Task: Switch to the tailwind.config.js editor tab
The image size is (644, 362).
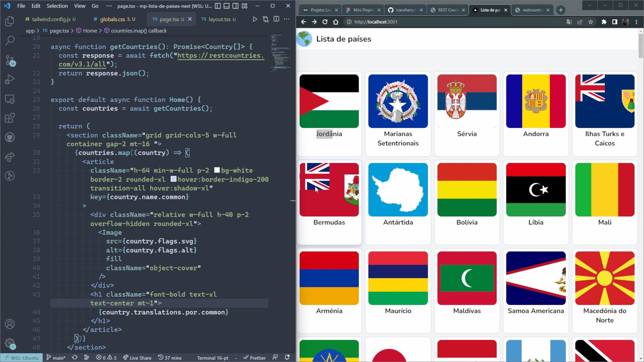Action: point(50,19)
